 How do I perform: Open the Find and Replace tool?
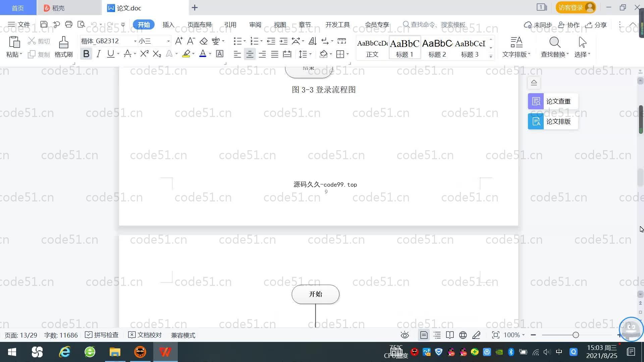(x=555, y=47)
